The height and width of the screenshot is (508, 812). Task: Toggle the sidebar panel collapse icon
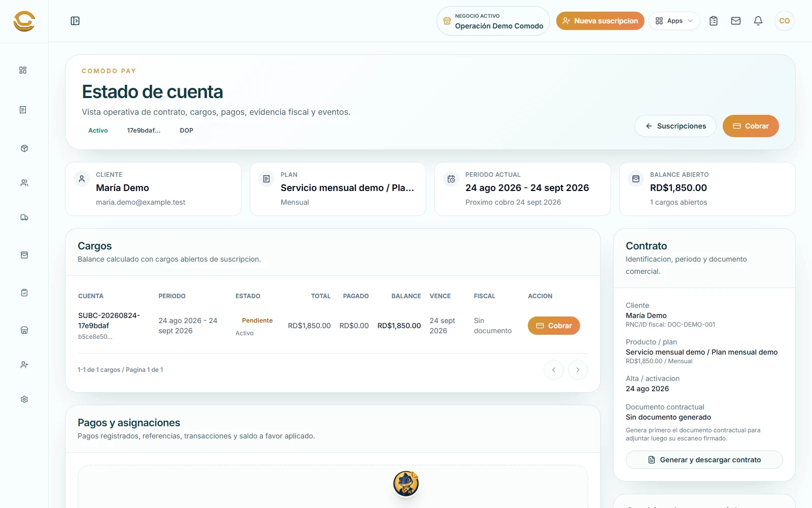[x=75, y=21]
